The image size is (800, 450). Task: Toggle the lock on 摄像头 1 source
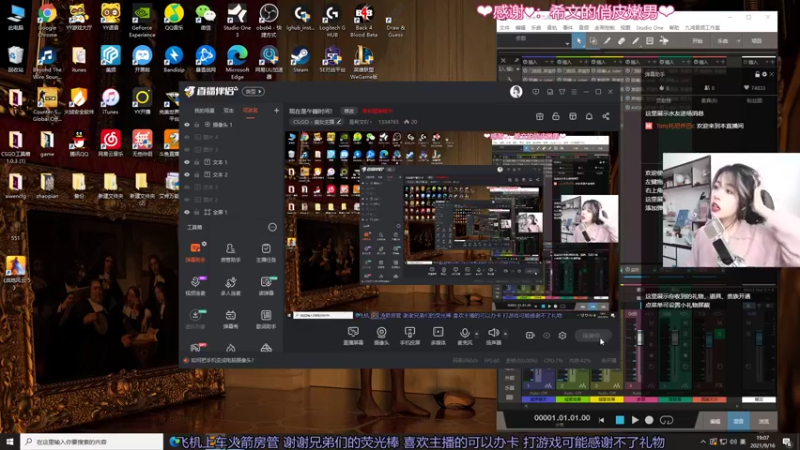coord(196,124)
